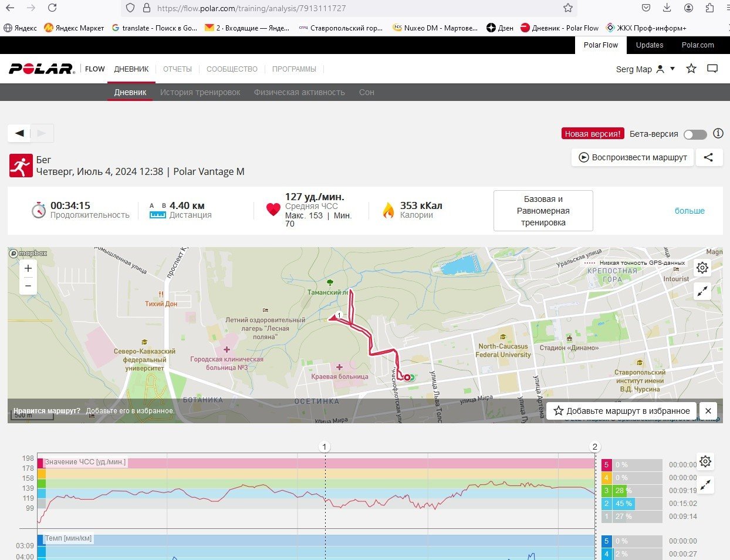Open the ДНЕВНИК menu
The height and width of the screenshot is (560, 730).
131,69
